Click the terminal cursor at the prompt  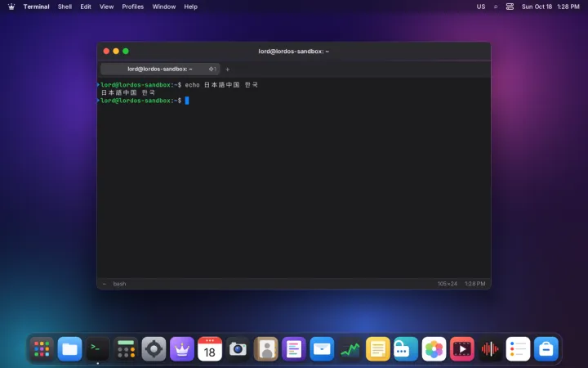(187, 101)
